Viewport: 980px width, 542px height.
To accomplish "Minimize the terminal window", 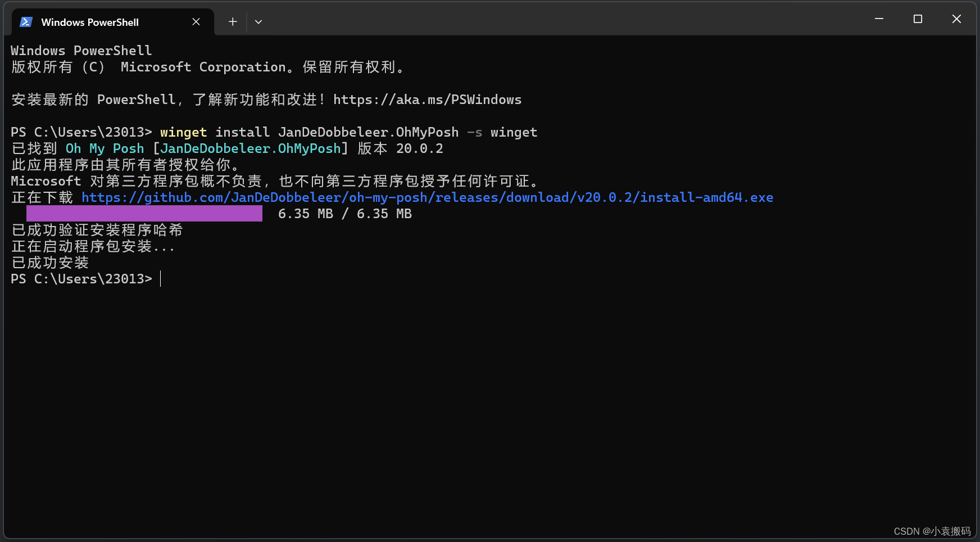I will [x=879, y=19].
